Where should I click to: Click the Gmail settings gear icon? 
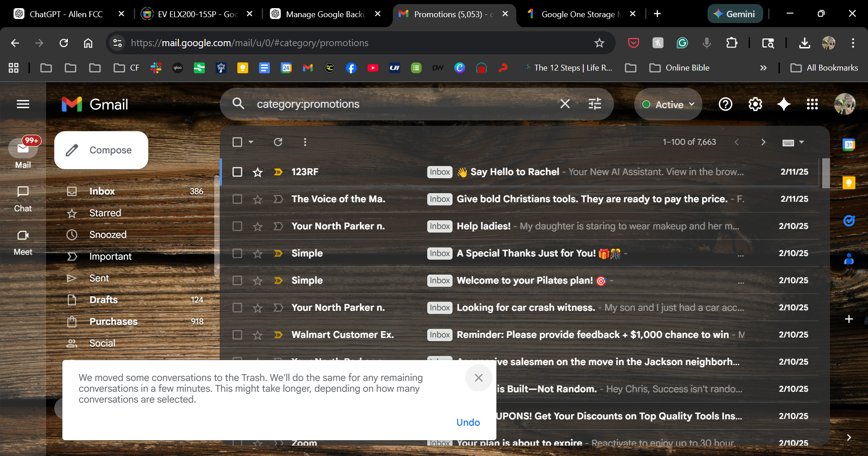(755, 104)
